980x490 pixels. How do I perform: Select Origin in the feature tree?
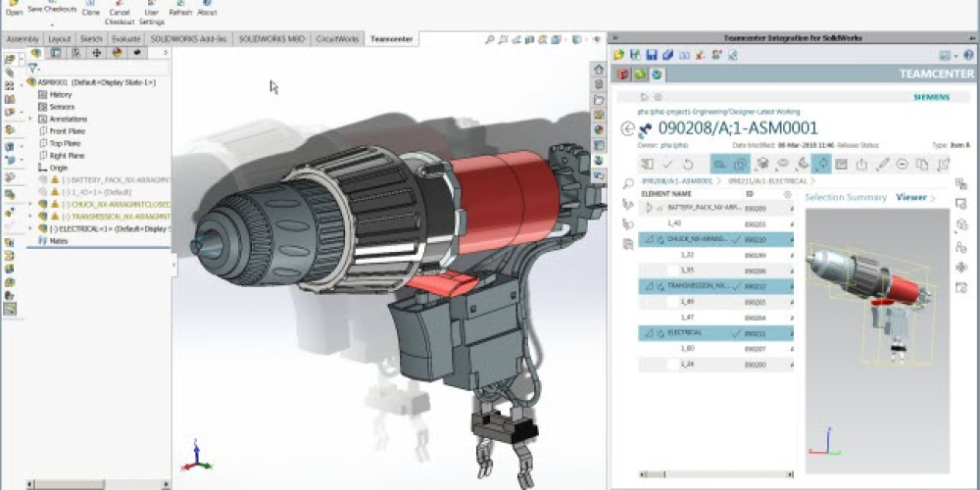pos(58,168)
